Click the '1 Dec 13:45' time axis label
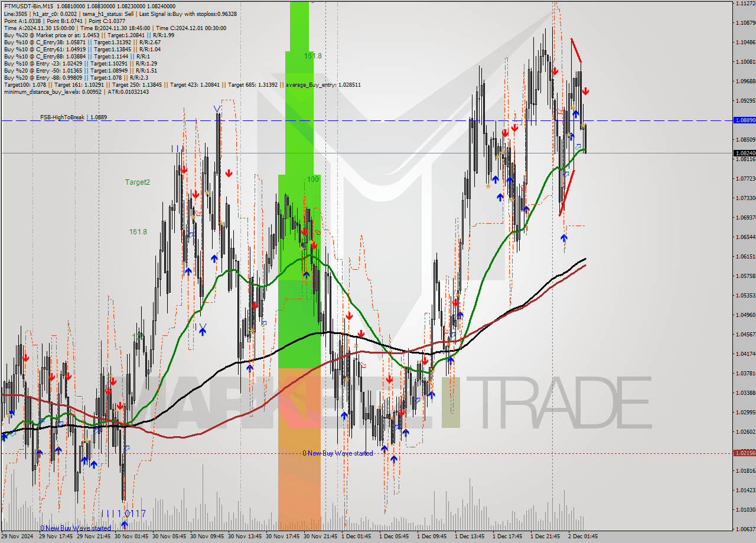The height and width of the screenshot is (543, 756). click(471, 537)
